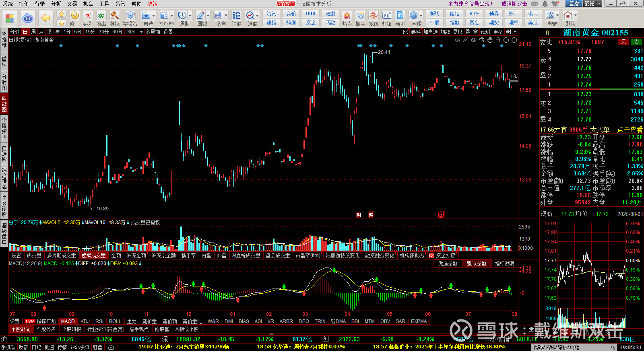Select the 60分 period
644x352 pixels.
coord(117,32)
